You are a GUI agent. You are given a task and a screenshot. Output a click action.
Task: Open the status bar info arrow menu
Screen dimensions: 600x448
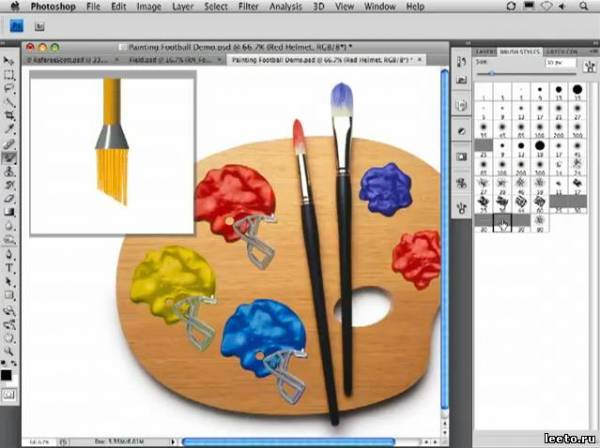(x=173, y=441)
